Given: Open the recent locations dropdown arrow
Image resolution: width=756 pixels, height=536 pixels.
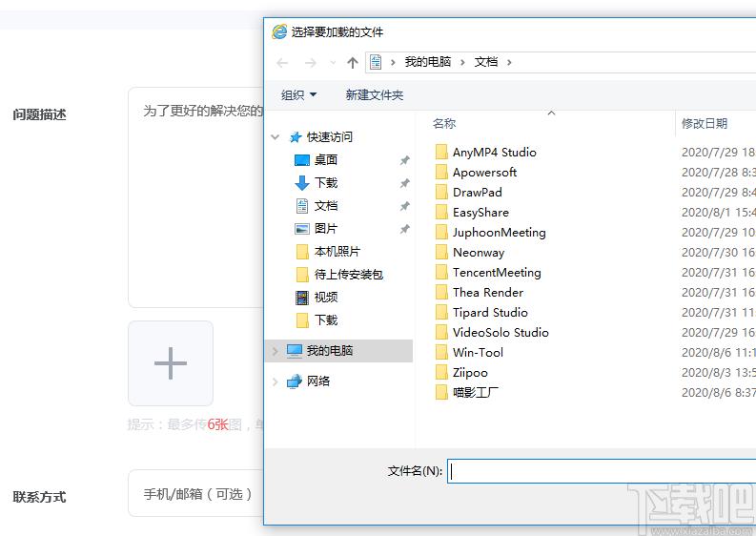Looking at the screenshot, I should click(333, 63).
